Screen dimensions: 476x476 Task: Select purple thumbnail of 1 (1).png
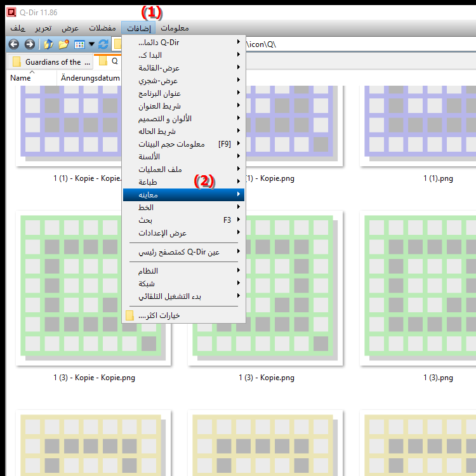click(418, 126)
